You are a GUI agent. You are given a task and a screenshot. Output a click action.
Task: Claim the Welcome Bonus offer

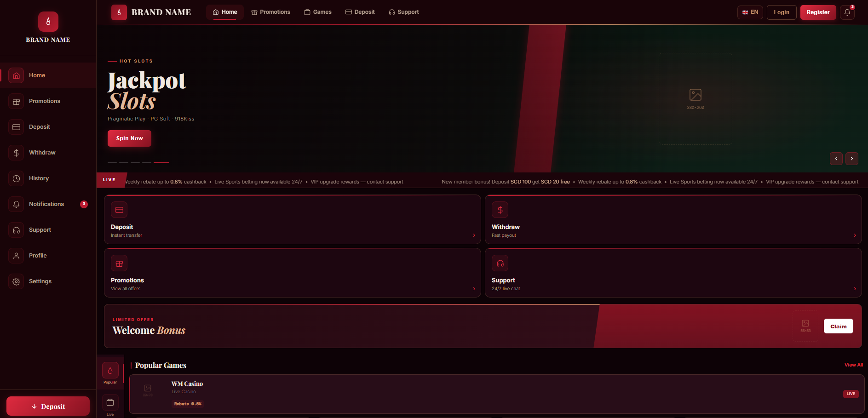point(838,326)
